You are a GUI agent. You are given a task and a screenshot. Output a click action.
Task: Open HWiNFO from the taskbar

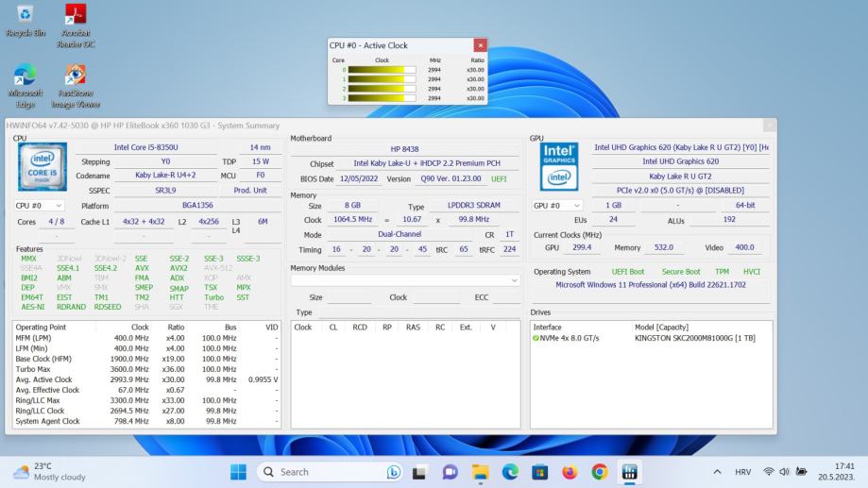coord(628,472)
